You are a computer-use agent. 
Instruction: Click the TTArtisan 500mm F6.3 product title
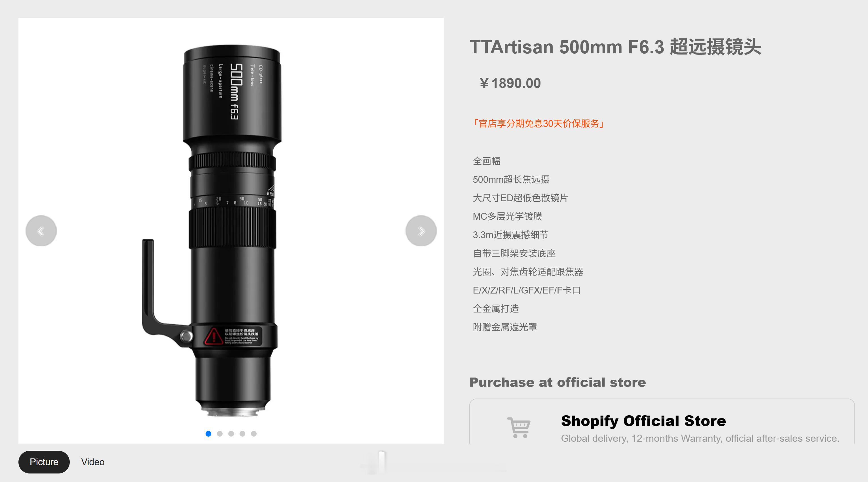pyautogui.click(x=615, y=47)
